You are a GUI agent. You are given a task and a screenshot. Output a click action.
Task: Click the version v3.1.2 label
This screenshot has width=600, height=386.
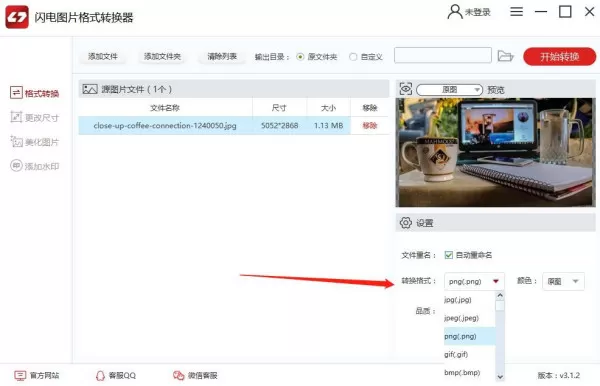click(x=559, y=376)
